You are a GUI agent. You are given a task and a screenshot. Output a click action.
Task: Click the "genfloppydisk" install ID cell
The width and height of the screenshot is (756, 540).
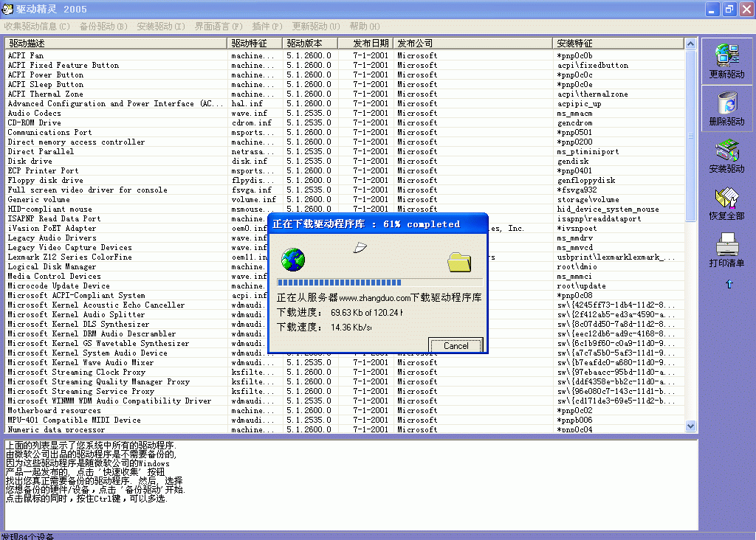pyautogui.click(x=585, y=180)
